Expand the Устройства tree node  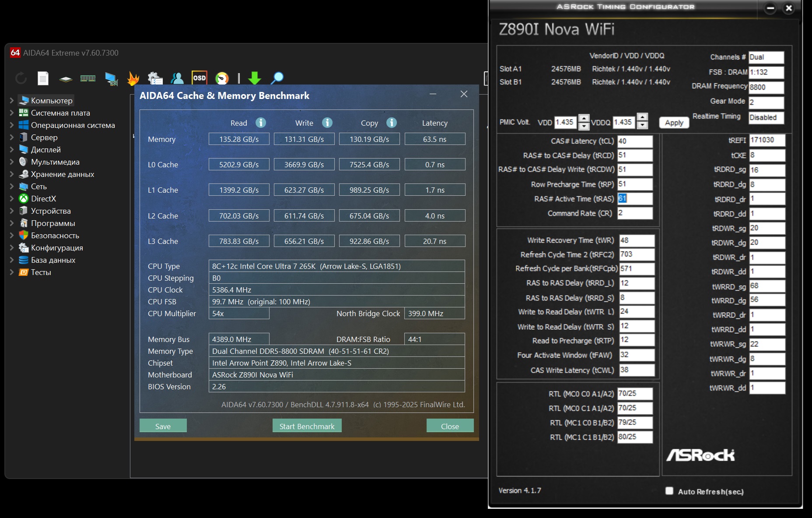[x=12, y=211]
